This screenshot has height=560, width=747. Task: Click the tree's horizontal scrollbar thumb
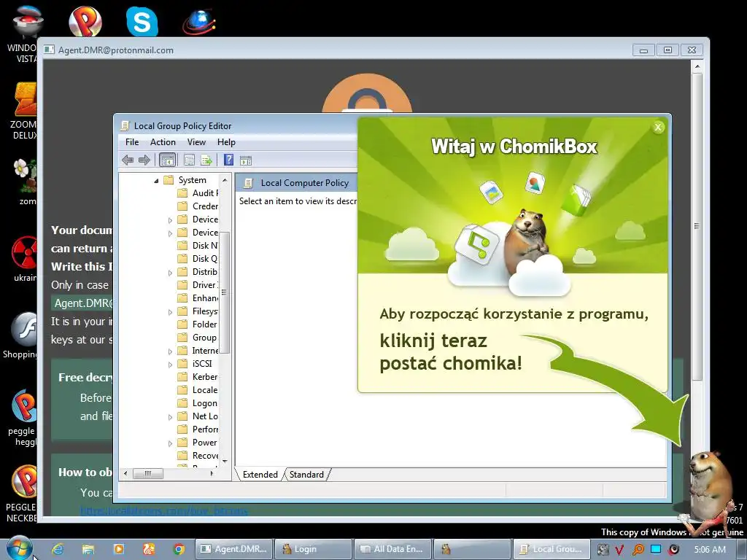(x=147, y=473)
